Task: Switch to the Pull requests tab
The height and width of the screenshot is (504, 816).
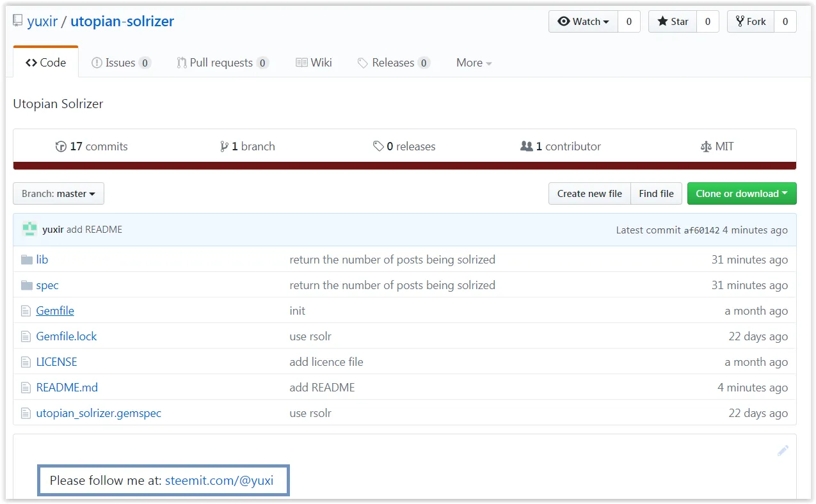Action: pyautogui.click(x=223, y=63)
